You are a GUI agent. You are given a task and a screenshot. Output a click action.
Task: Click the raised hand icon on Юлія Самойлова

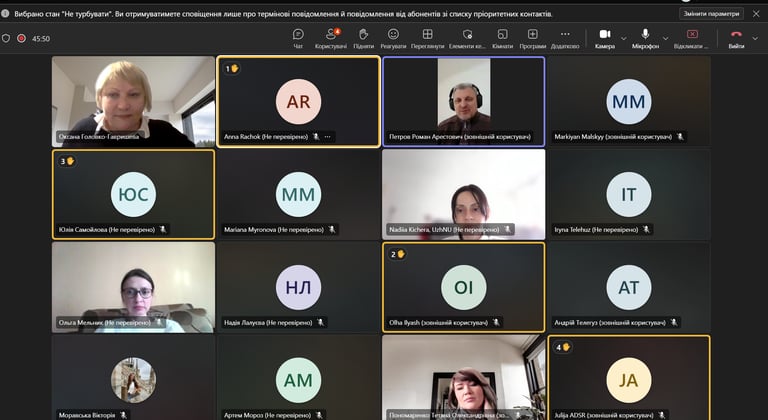(x=70, y=161)
